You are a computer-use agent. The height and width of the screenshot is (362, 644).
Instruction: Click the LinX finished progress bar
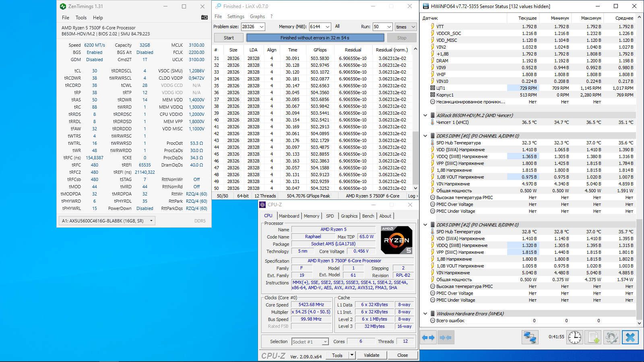pyautogui.click(x=315, y=38)
